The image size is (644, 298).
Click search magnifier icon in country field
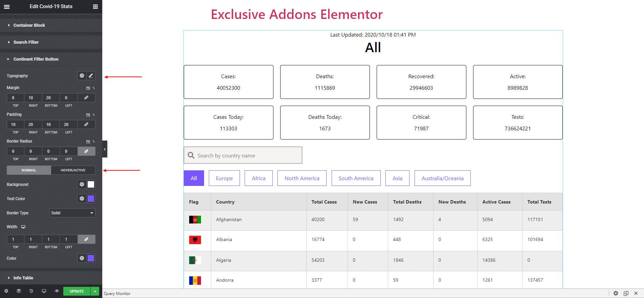[191, 155]
